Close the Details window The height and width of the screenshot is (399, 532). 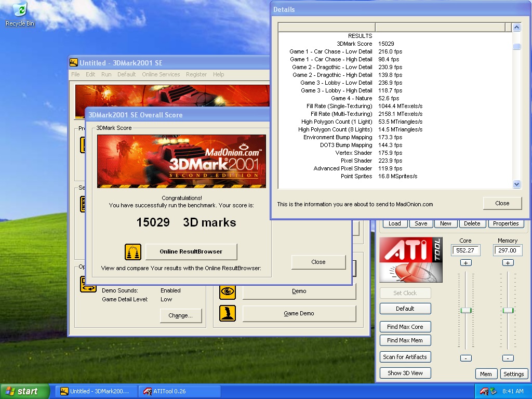tap(502, 203)
